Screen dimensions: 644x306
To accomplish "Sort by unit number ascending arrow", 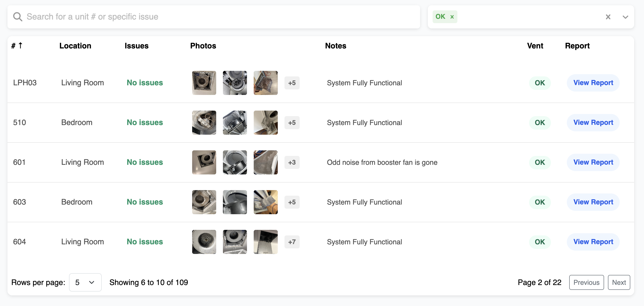I will click(20, 45).
